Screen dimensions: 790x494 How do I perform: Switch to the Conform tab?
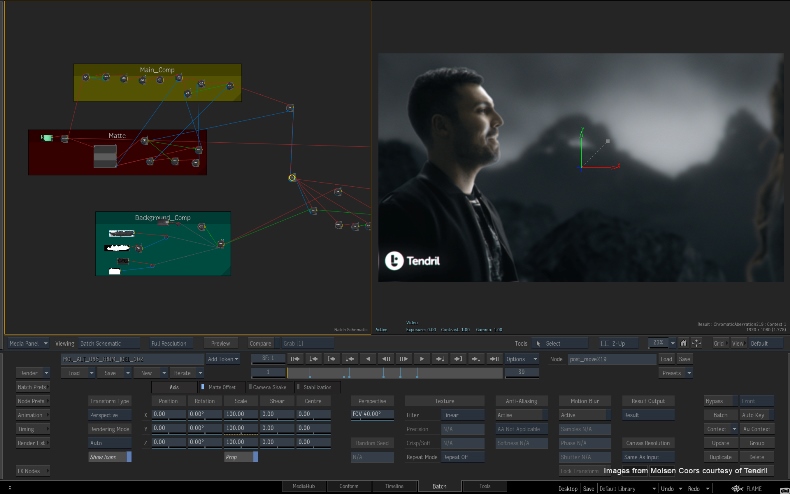point(349,486)
